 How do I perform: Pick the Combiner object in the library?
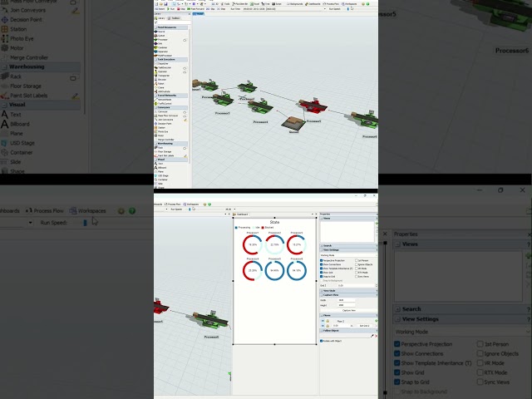click(x=160, y=47)
